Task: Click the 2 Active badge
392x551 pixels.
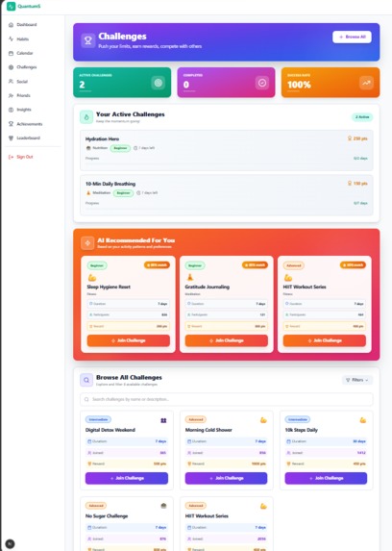Action: (362, 117)
